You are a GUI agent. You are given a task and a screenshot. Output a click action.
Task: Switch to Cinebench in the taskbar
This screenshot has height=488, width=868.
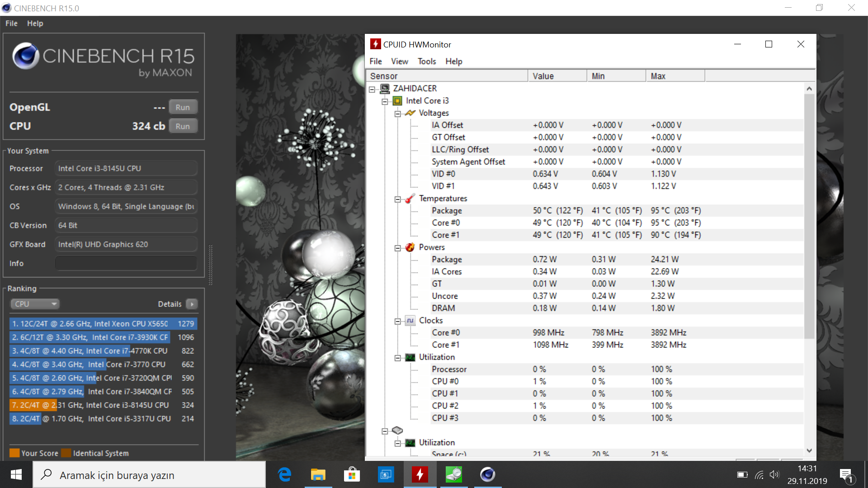[487, 474]
